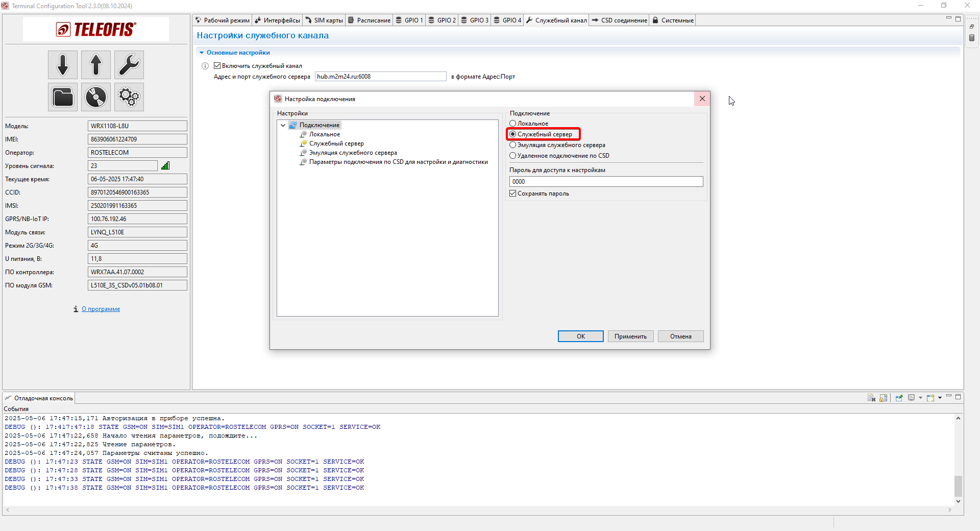Switch to the Системные tab

point(673,20)
